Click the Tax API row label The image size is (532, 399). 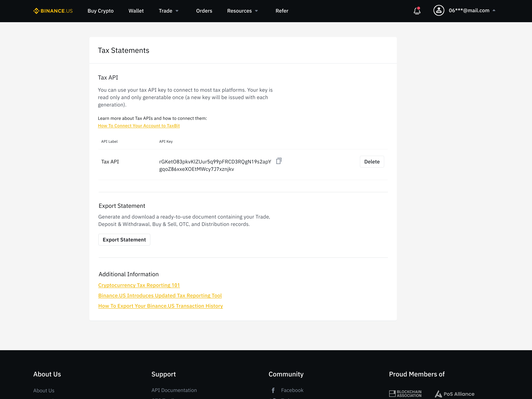click(x=110, y=162)
